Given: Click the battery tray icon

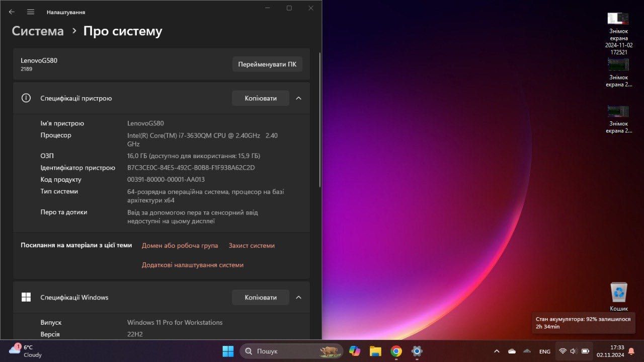Looking at the screenshot, I should [x=585, y=351].
